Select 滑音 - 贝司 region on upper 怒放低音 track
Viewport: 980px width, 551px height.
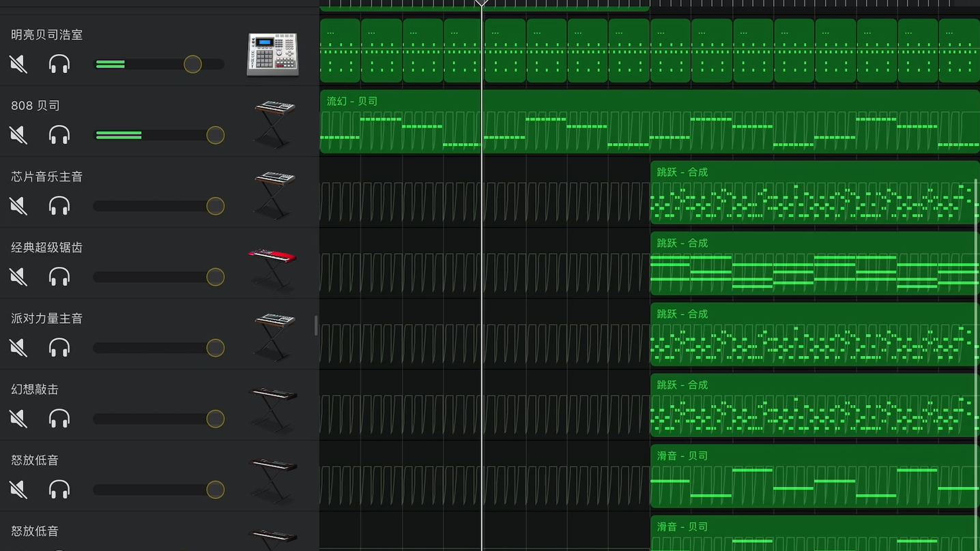pos(815,476)
